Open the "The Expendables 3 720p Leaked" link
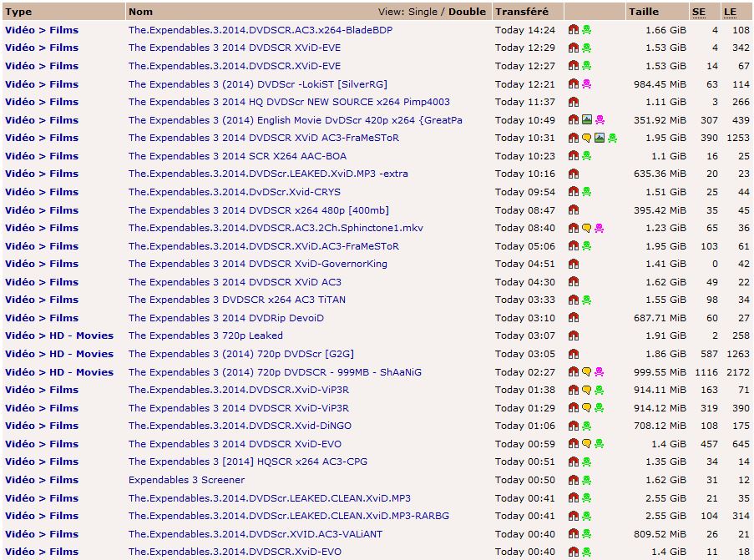The image size is (754, 560). pos(205,335)
